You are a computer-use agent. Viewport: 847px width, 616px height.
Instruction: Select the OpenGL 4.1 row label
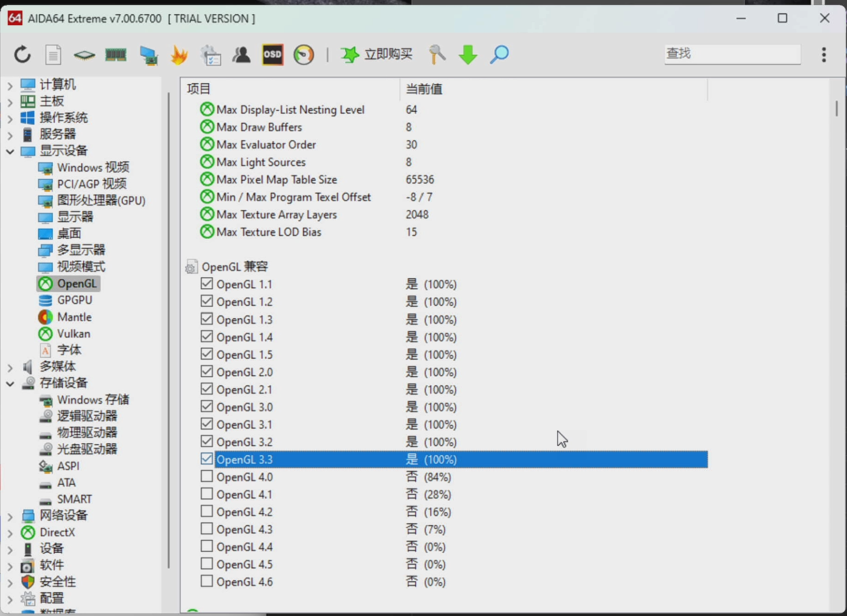[244, 494]
